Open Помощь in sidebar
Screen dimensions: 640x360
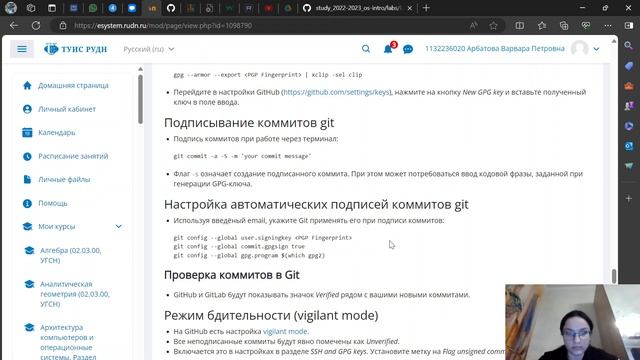click(x=53, y=203)
